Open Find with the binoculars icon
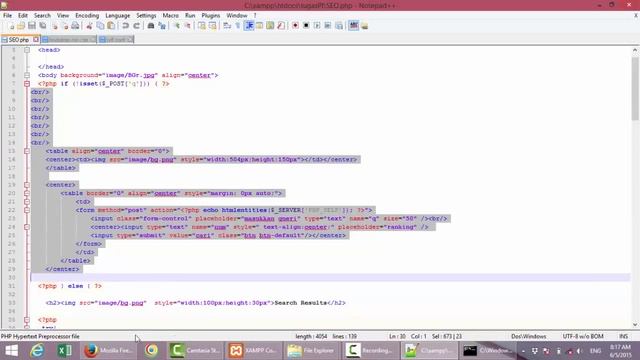The image size is (640, 360). (x=151, y=26)
